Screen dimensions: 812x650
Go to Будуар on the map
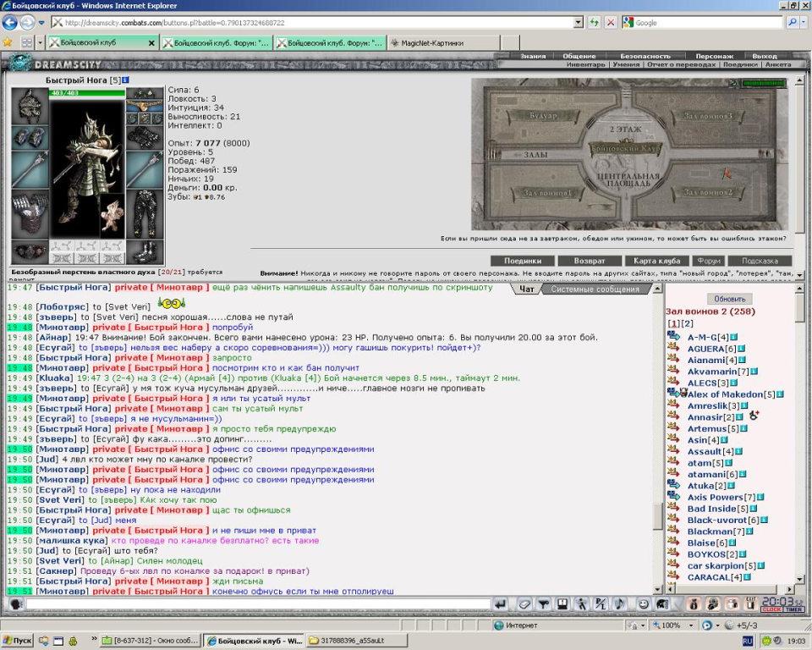click(543, 116)
